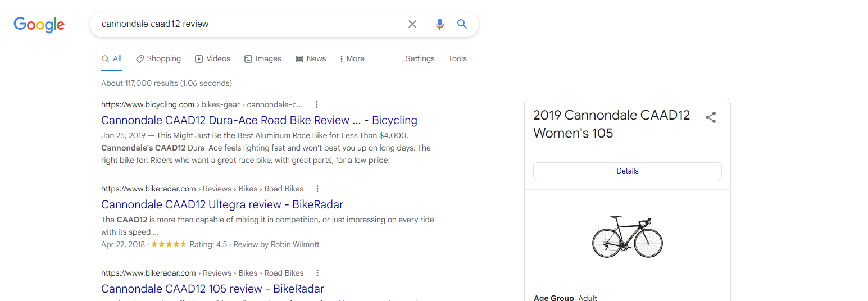
Task: Open search Settings menu
Action: point(420,58)
